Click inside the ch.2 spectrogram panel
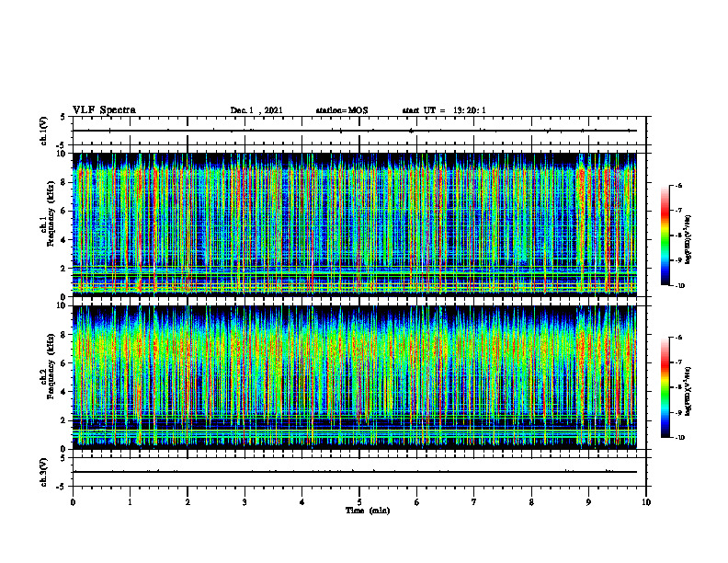 coord(355,377)
